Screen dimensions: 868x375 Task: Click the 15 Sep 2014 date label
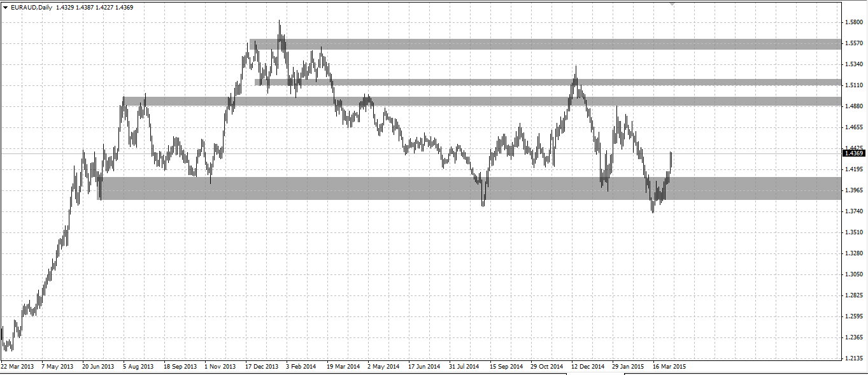506,367
